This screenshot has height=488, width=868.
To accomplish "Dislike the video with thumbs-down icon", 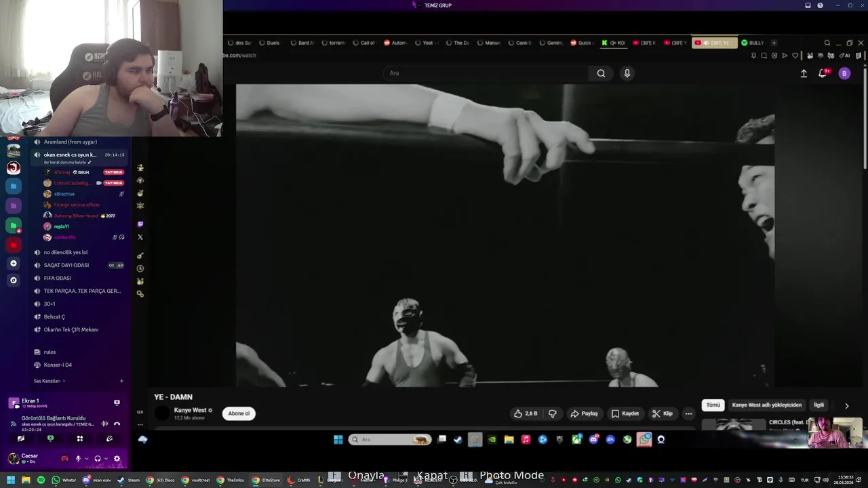I will pyautogui.click(x=553, y=413).
